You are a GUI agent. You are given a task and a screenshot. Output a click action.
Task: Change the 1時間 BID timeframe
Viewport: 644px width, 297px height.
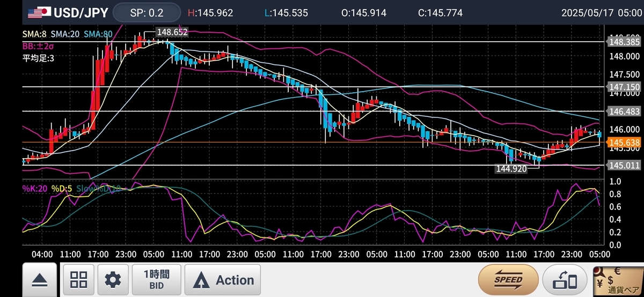click(157, 279)
